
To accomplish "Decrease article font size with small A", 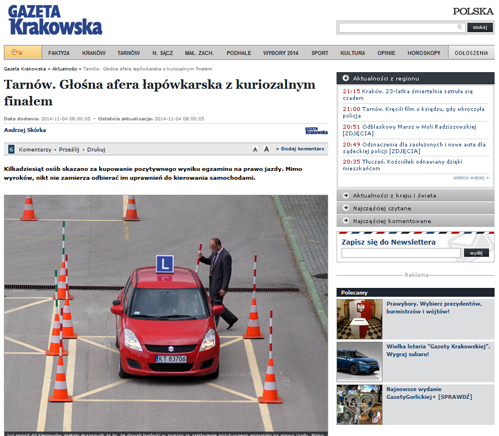I will 255,150.
